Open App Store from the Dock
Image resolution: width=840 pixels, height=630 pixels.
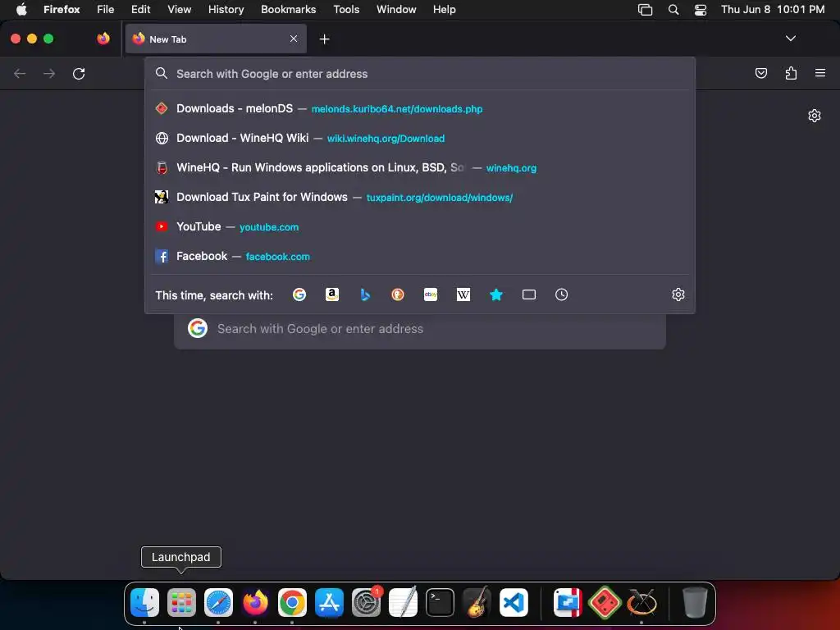(329, 603)
